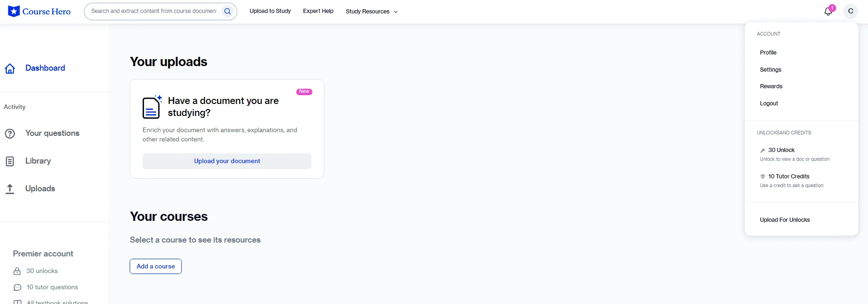Image resolution: width=868 pixels, height=304 pixels.
Task: Click the Dashboard home icon
Action: point(10,68)
